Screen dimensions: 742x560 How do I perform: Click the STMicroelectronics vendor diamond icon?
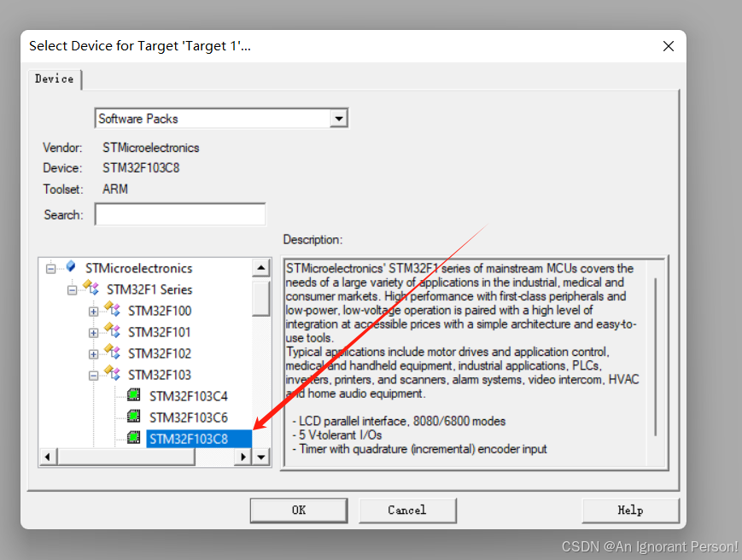[71, 266]
